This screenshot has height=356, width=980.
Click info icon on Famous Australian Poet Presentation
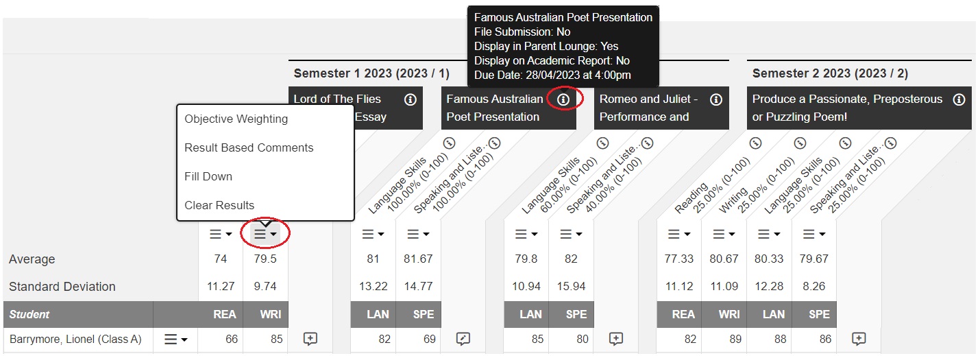(x=563, y=99)
